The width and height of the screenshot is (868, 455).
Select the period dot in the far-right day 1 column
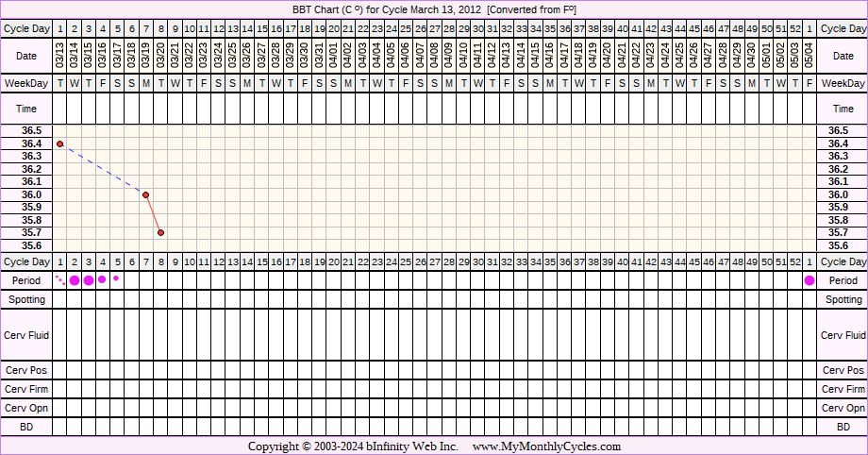[x=810, y=280]
